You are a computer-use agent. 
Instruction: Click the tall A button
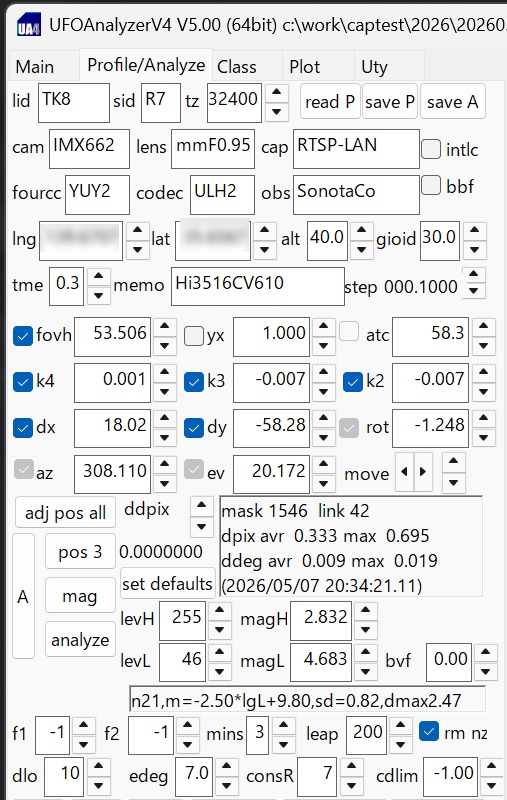click(x=23, y=596)
